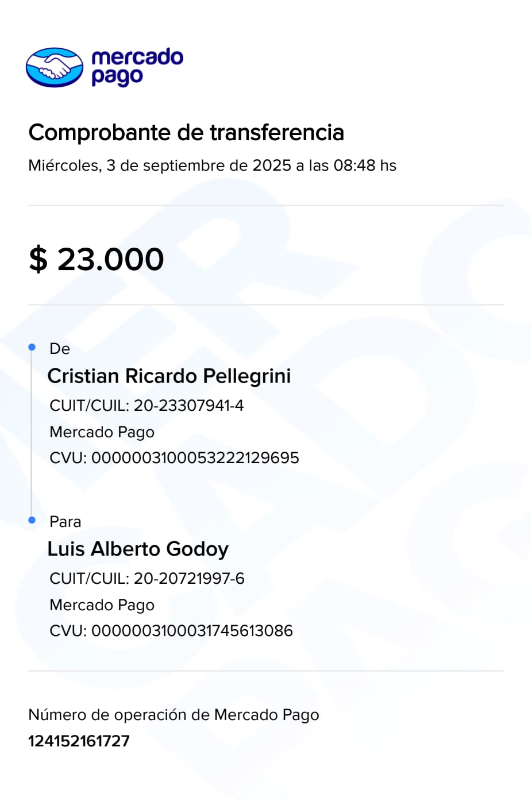Select the "Comprobante de transferencia" heading

(x=186, y=133)
